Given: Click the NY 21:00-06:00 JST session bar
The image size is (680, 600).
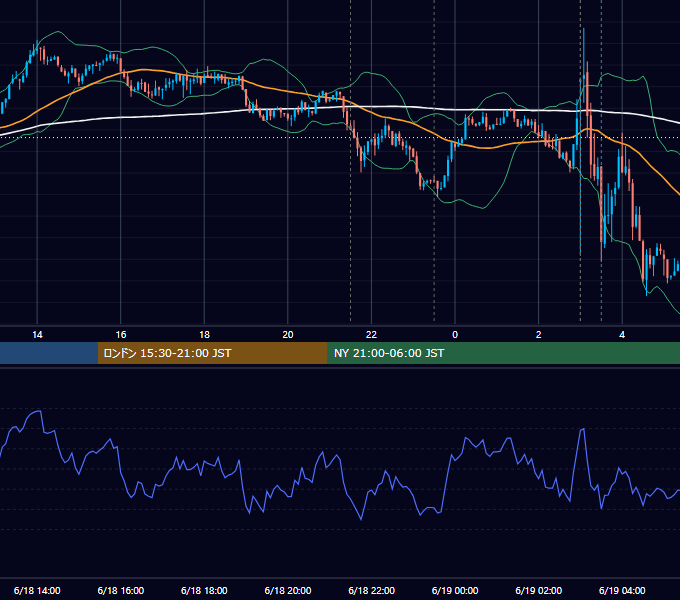Looking at the screenshot, I should (x=503, y=353).
